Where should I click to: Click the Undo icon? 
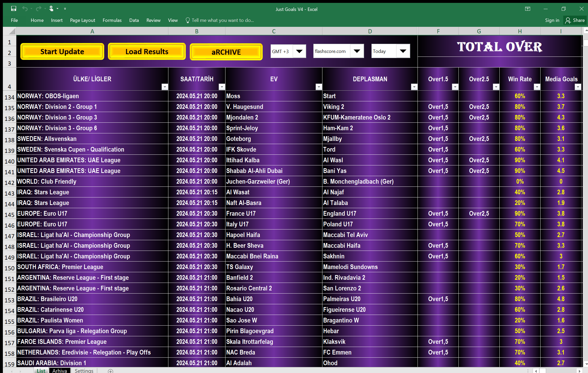pyautogui.click(x=25, y=9)
